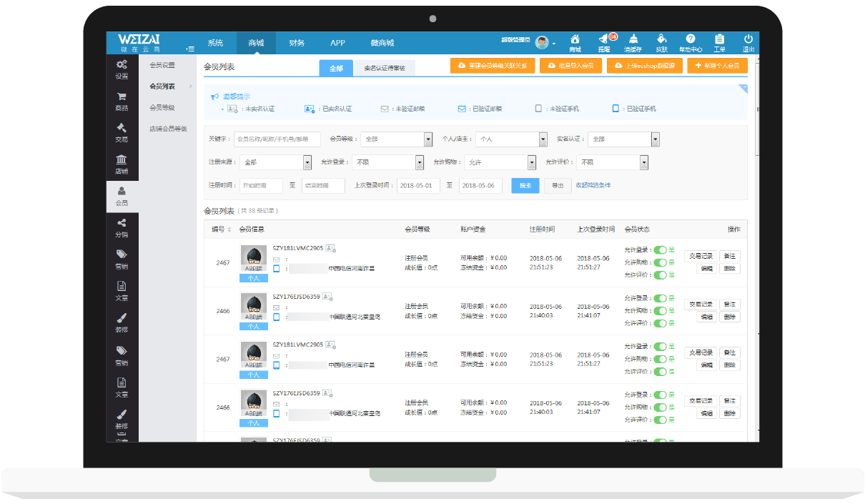Open the 允许购物 filter dropdown
The height and width of the screenshot is (504, 865).
point(500,162)
